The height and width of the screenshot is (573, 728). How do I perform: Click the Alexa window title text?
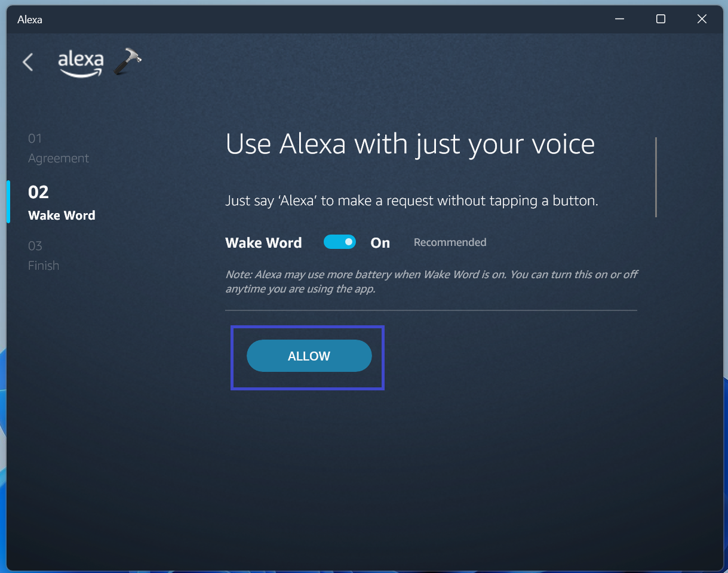click(x=30, y=20)
